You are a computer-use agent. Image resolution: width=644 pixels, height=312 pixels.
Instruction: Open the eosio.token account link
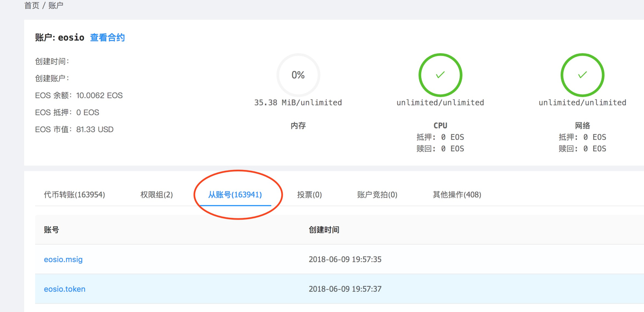pyautogui.click(x=65, y=289)
